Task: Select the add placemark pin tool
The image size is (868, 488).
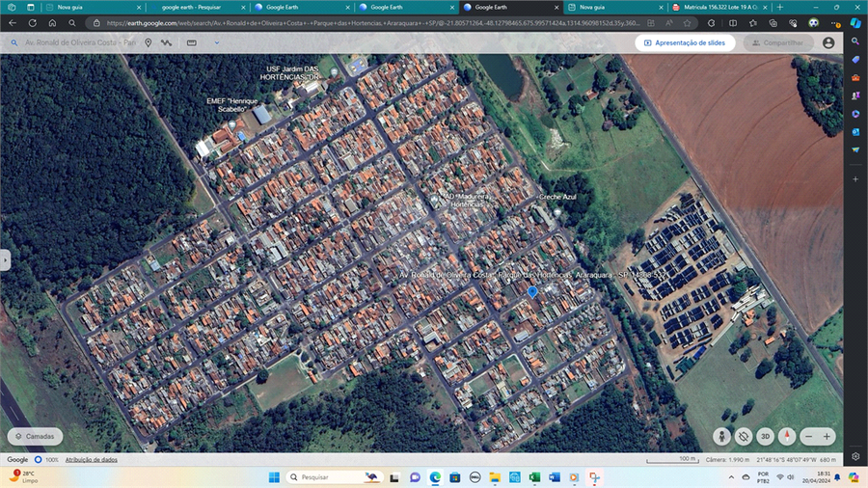Action: (x=149, y=42)
